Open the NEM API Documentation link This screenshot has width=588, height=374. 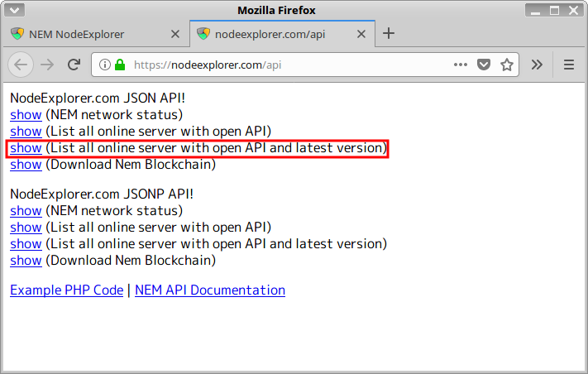(210, 290)
